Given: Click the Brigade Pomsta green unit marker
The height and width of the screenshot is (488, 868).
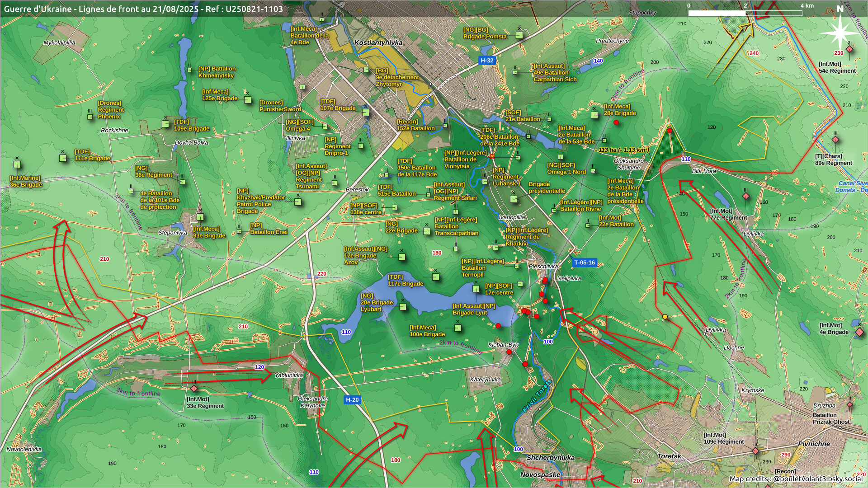Looking at the screenshot, I should click(x=519, y=35).
